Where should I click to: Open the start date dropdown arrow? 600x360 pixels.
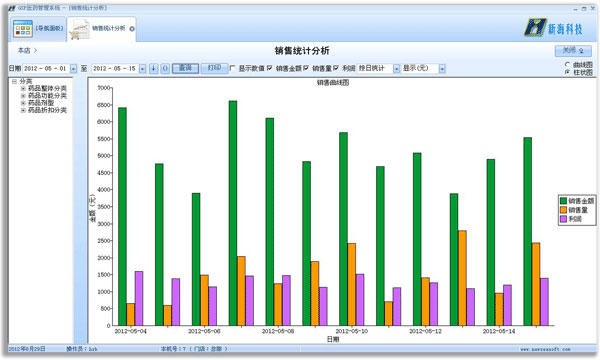(73, 69)
